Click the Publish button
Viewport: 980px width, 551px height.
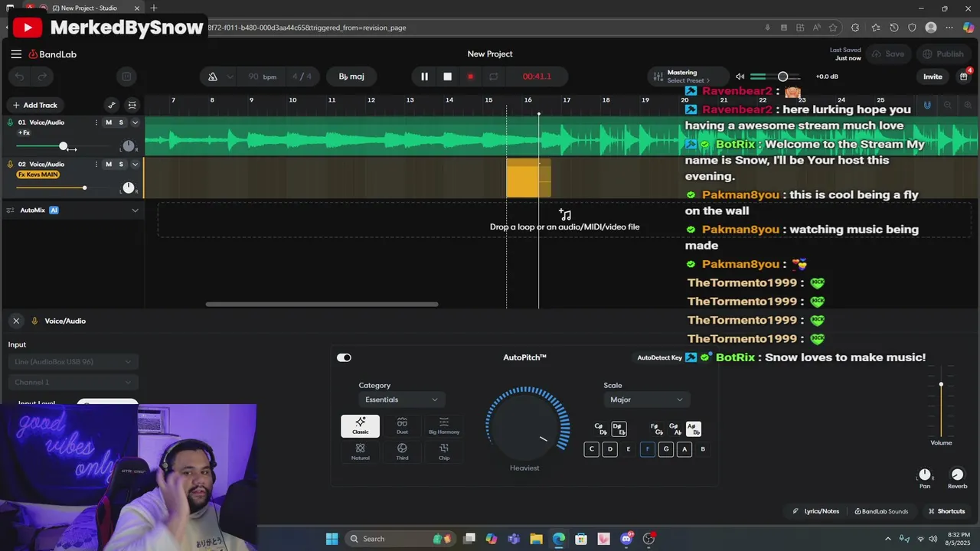[943, 54]
